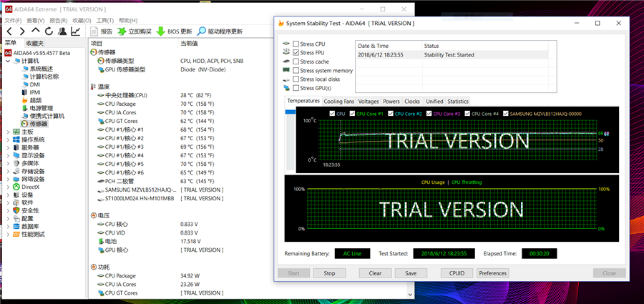
Task: Expand the 服务器 server tree node
Action: click(x=8, y=147)
